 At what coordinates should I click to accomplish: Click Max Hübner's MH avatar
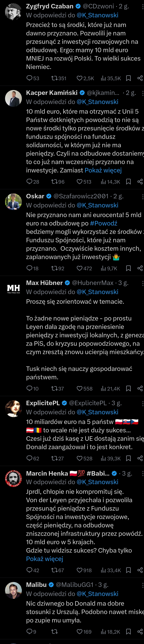[x=13, y=288]
